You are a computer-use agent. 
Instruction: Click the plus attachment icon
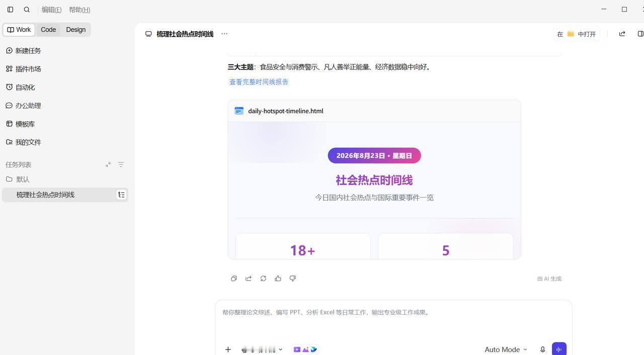pos(228,349)
